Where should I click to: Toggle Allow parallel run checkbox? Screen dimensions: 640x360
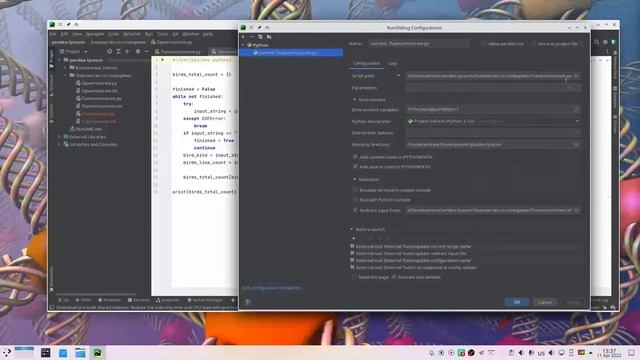tap(483, 44)
